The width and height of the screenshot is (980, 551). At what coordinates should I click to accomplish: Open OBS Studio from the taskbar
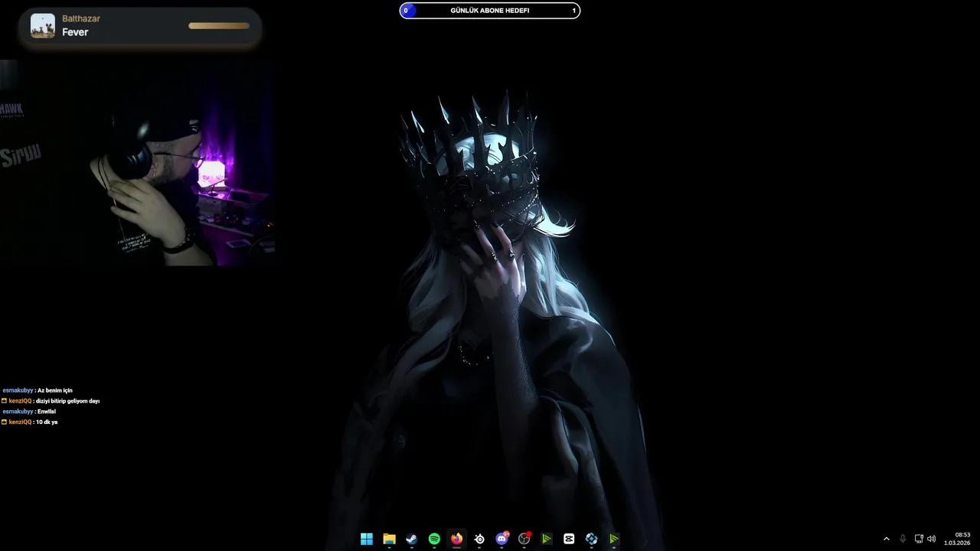524,539
